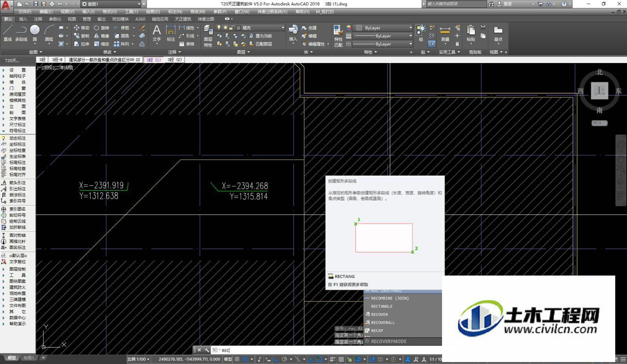
Task: Toggle lineweight display in status bar
Action: (333, 359)
